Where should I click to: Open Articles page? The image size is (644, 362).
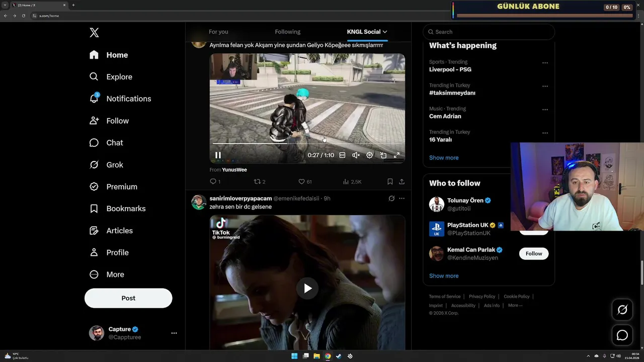pyautogui.click(x=111, y=231)
